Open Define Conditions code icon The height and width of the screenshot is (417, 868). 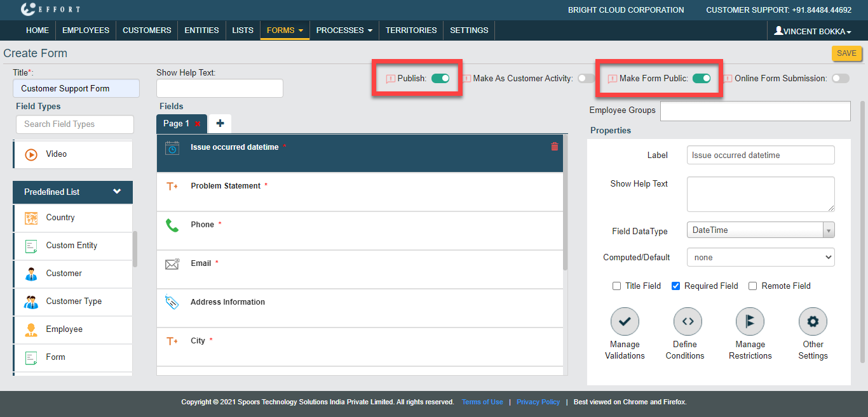tap(687, 322)
